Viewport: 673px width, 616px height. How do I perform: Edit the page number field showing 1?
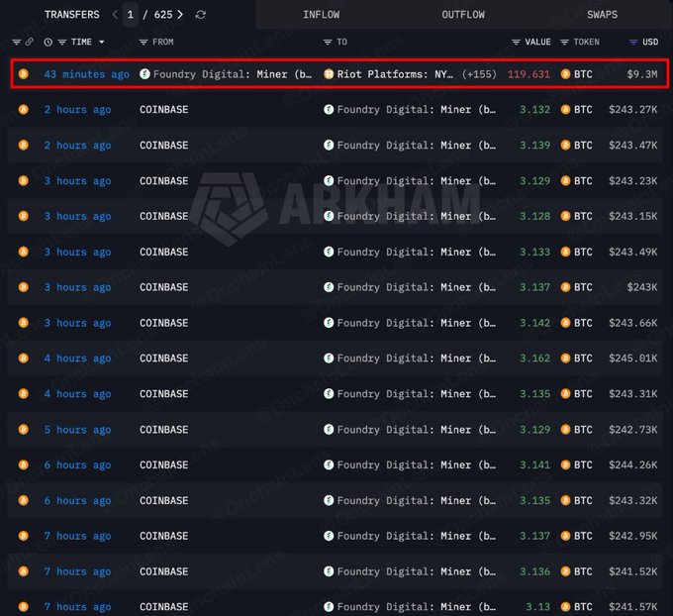click(x=130, y=15)
